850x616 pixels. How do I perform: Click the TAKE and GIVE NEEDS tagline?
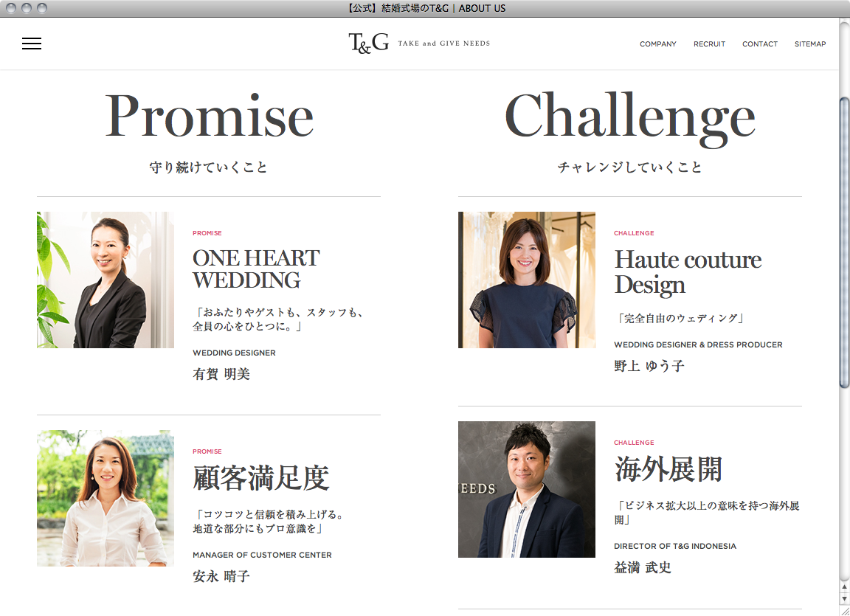(443, 44)
